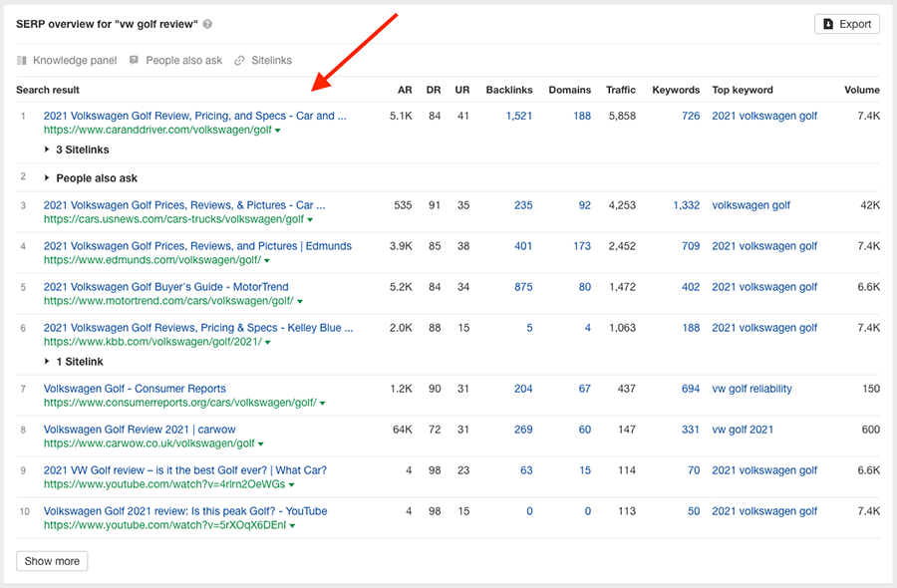
Task: Open Kelley Blue Golf Reviews result title
Action: pos(198,328)
